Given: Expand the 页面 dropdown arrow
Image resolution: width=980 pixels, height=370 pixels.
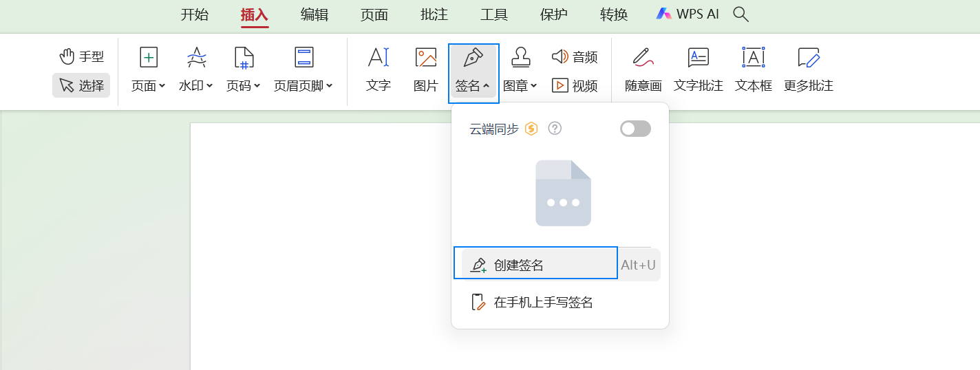Looking at the screenshot, I should (x=162, y=86).
